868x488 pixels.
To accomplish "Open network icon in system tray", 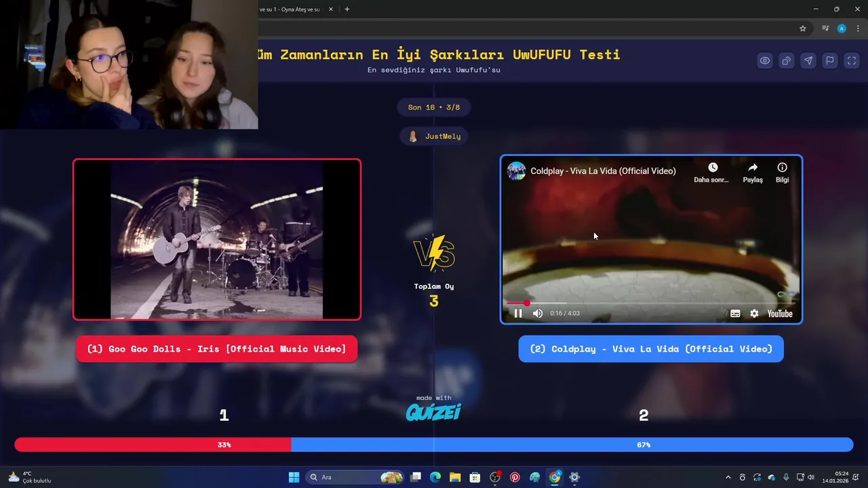I will [800, 477].
